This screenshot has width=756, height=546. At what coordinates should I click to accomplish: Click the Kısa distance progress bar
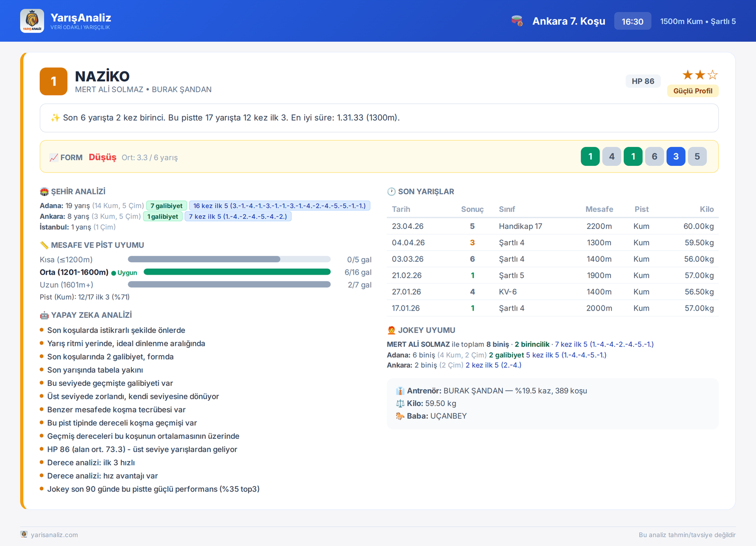[x=229, y=259]
